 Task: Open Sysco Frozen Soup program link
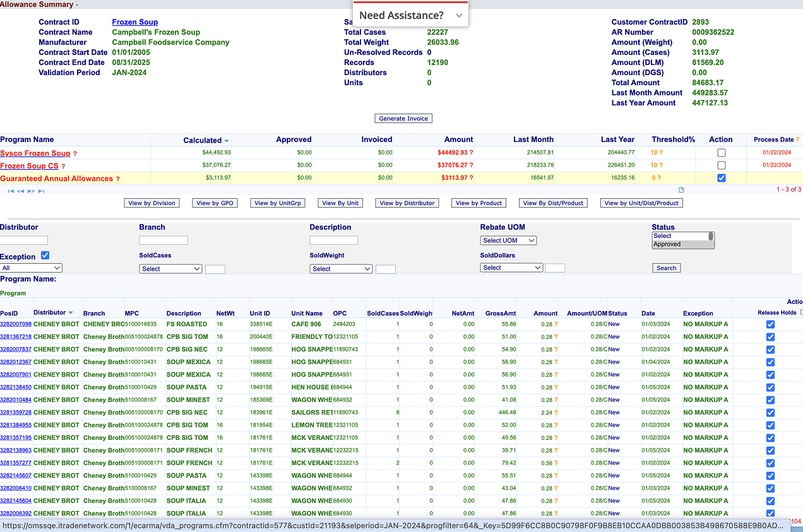pos(35,153)
